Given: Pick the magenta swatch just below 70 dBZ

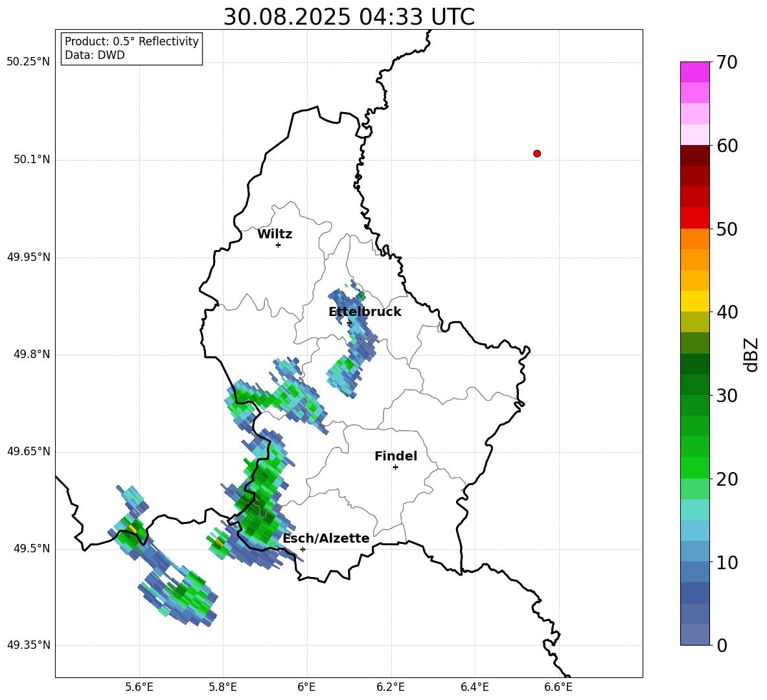Looking at the screenshot, I should pyautogui.click(x=694, y=72).
